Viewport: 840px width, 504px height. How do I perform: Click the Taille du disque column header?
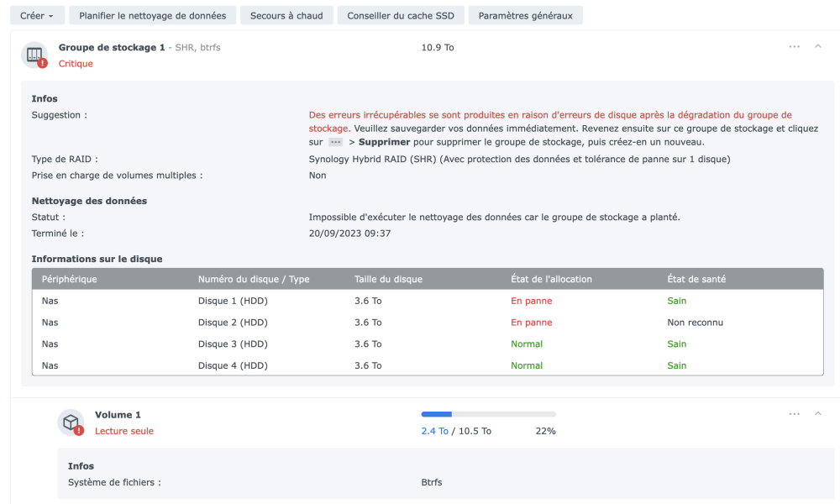[x=388, y=279]
